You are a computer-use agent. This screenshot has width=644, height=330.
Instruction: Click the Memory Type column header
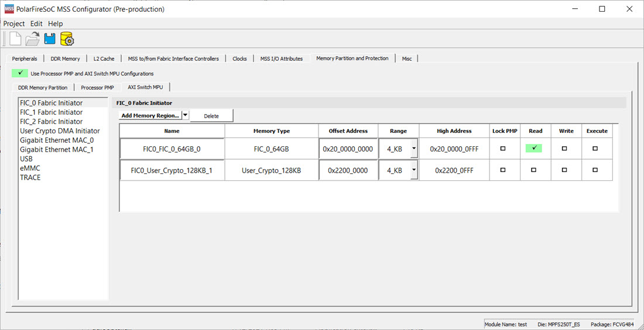point(272,131)
